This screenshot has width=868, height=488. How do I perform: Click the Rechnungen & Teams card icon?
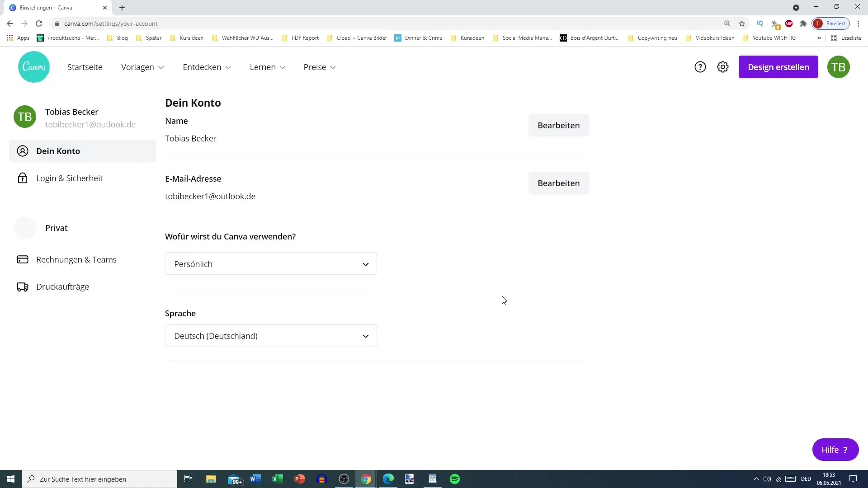tap(23, 259)
